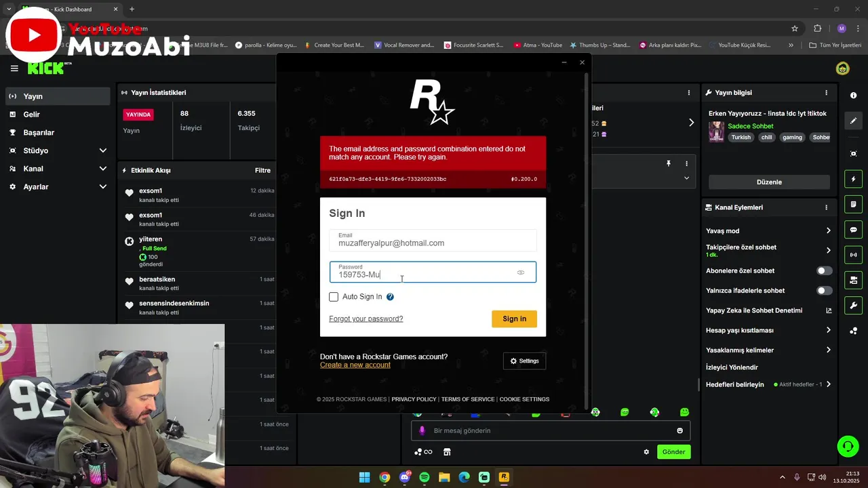The width and height of the screenshot is (868, 488).
Task: Click the Bir mesaj gönderin chat box
Action: [x=551, y=430]
